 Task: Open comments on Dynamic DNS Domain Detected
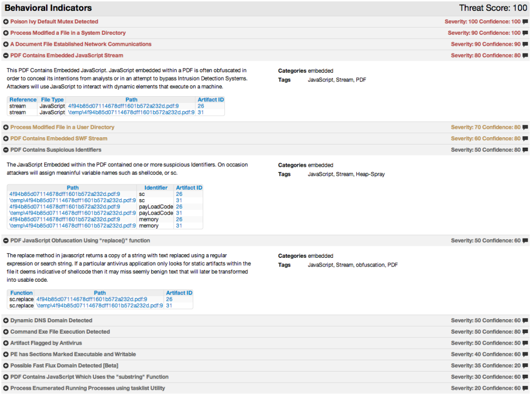tap(525, 320)
